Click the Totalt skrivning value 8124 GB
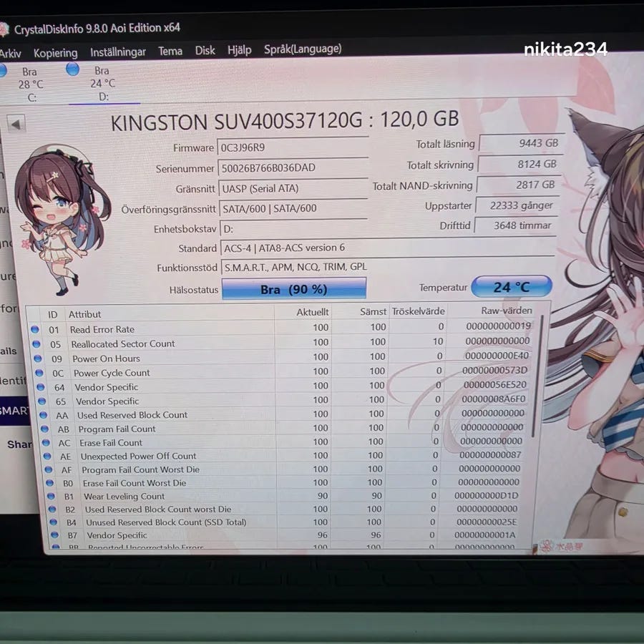Image resolution: width=644 pixels, height=644 pixels. (x=519, y=165)
